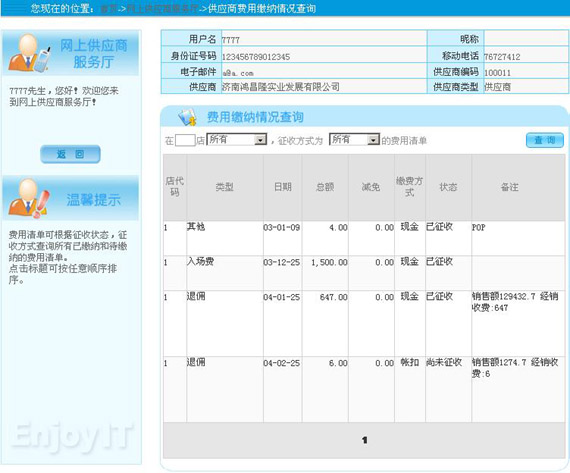Sort table by 日期 column header
Image resolution: width=570 pixels, height=473 pixels.
point(282,187)
